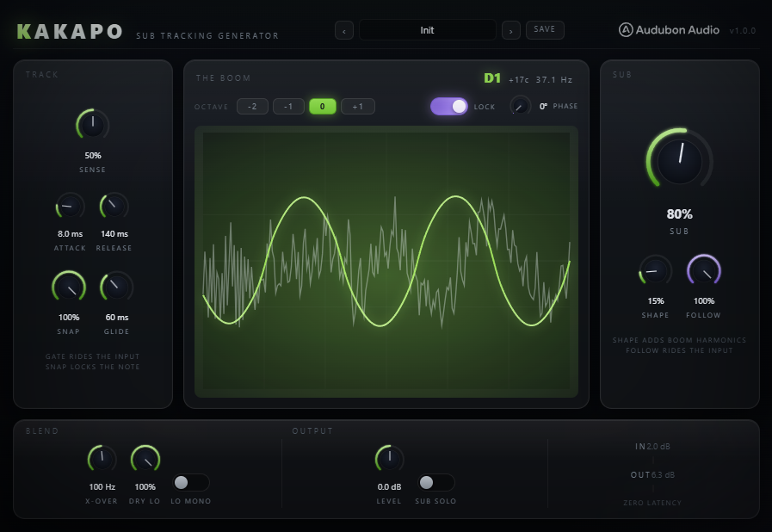This screenshot has height=532, width=772.
Task: Click the 140 ms Release value
Action: [114, 234]
